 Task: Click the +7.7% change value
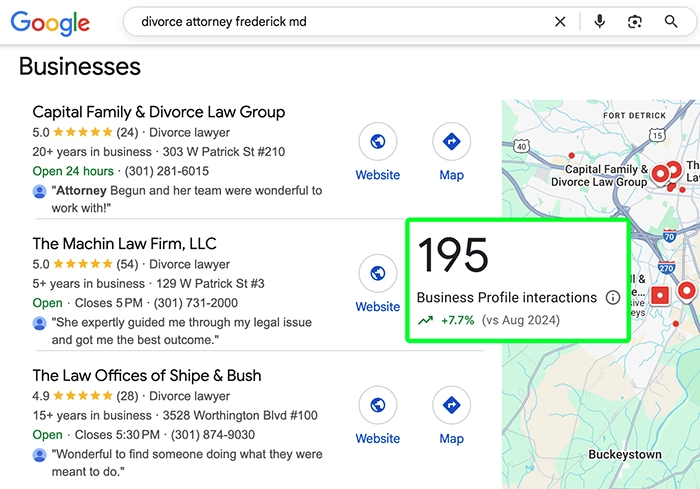pyautogui.click(x=458, y=321)
